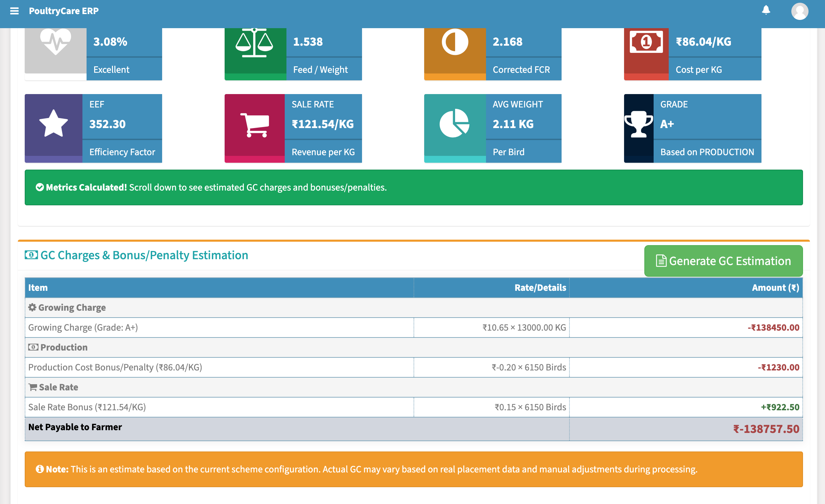Open the user profile avatar
825x504 pixels.
click(x=800, y=11)
